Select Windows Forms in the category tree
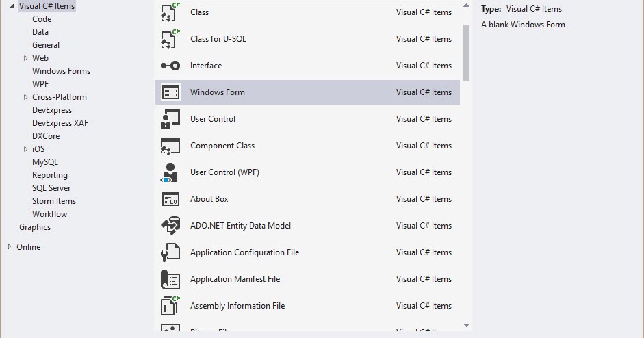Screen dimensions: 644x338 point(61,71)
